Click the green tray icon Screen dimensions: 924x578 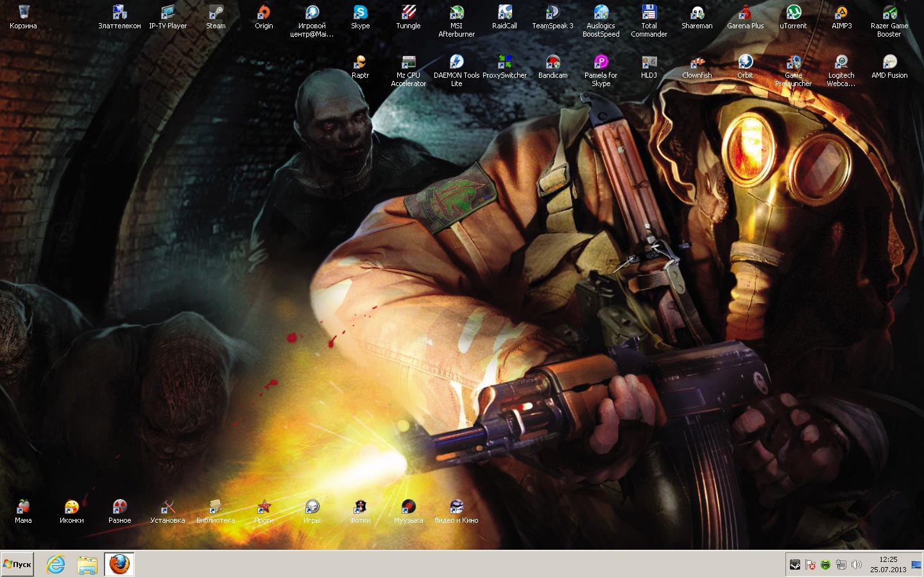coord(825,565)
